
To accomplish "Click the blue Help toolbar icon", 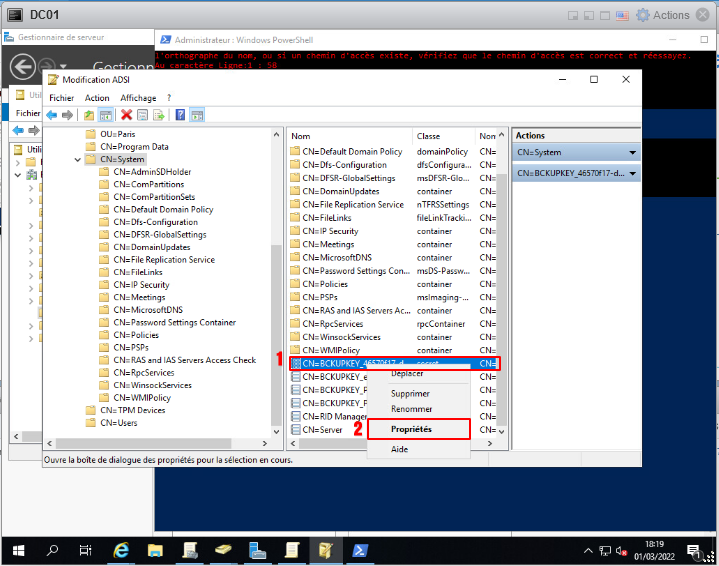I will 180,115.
